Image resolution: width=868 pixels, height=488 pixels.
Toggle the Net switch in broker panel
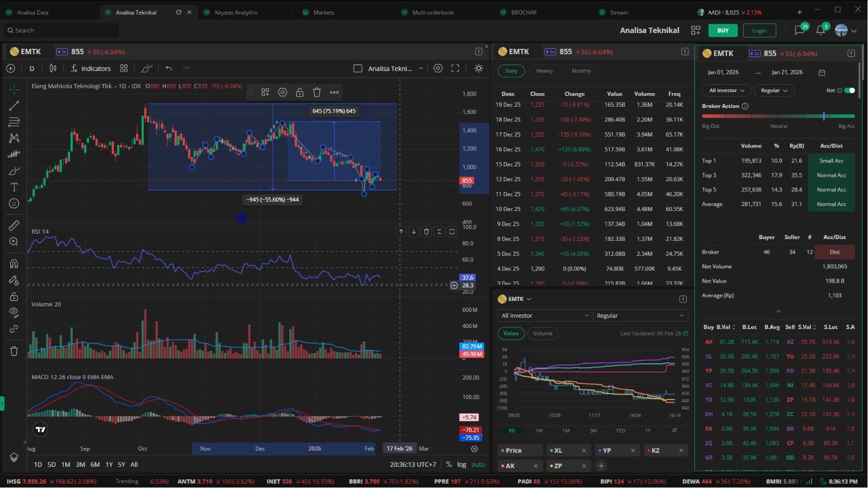(849, 91)
